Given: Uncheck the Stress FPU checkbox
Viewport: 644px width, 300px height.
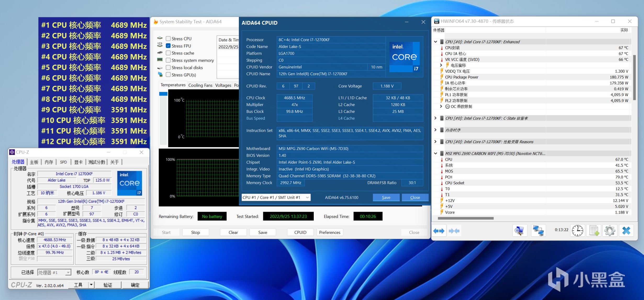Looking at the screenshot, I should pos(168,46).
